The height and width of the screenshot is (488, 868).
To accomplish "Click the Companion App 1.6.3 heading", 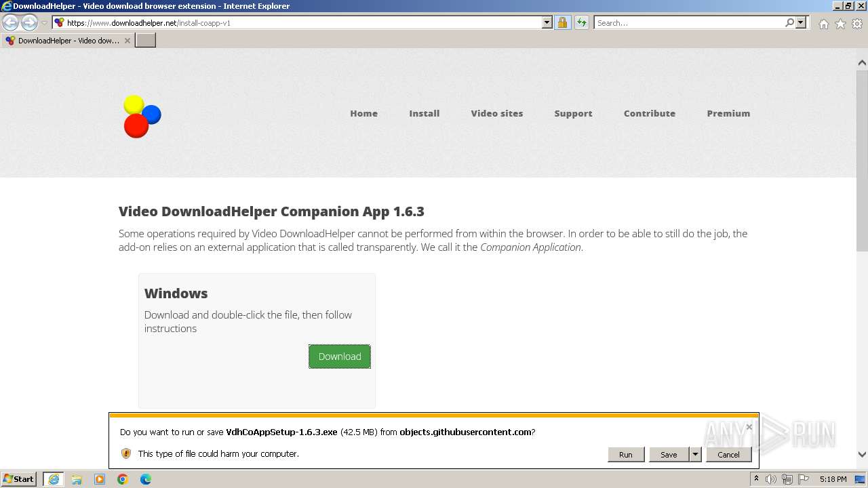I will pos(271,211).
